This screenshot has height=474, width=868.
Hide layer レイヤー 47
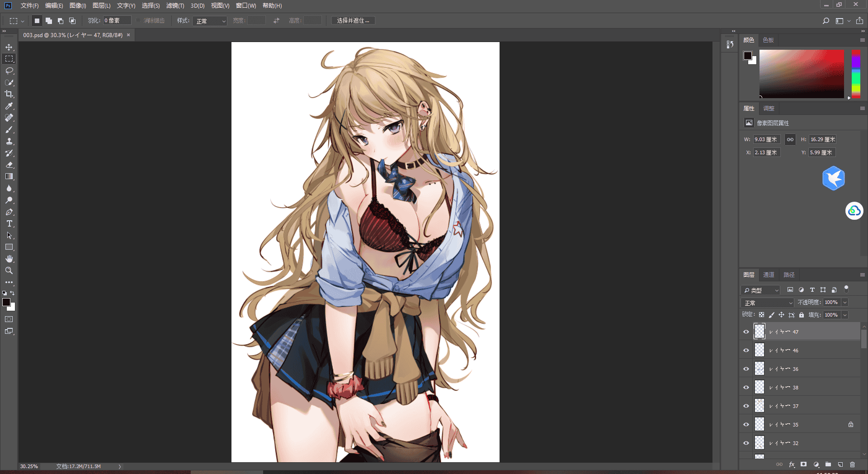[746, 332]
